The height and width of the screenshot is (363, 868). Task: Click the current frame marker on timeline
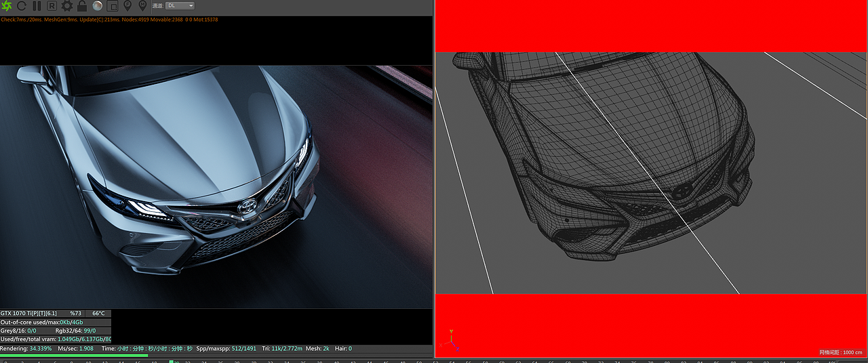172,361
